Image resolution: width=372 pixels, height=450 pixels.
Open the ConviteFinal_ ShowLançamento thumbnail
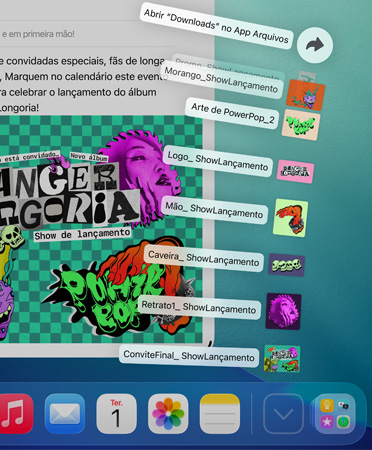[x=282, y=359]
